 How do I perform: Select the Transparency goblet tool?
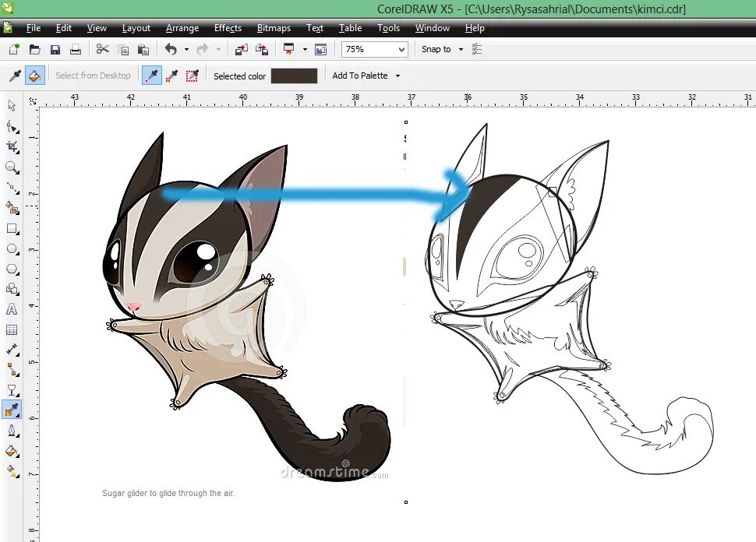(12, 390)
